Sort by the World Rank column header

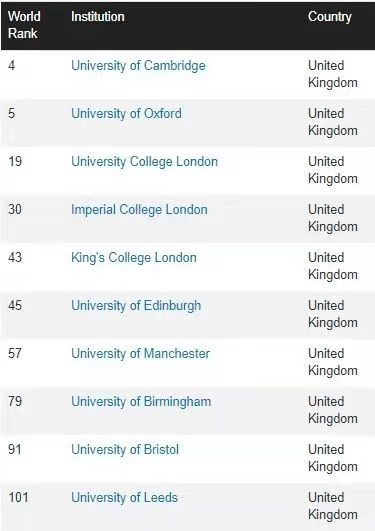point(24,25)
